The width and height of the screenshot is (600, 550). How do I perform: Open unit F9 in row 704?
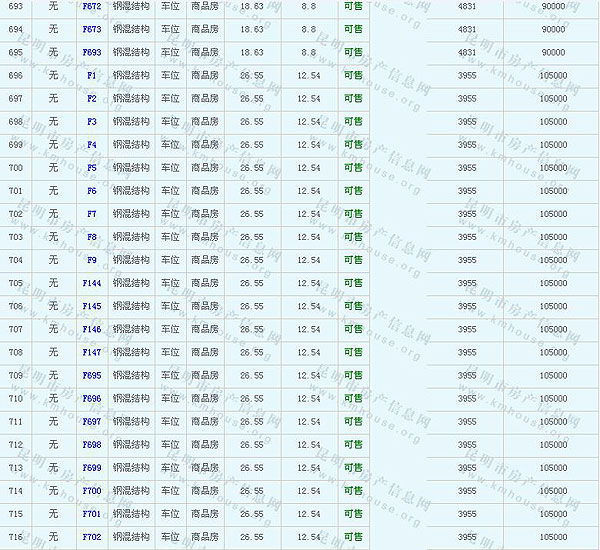click(x=91, y=260)
